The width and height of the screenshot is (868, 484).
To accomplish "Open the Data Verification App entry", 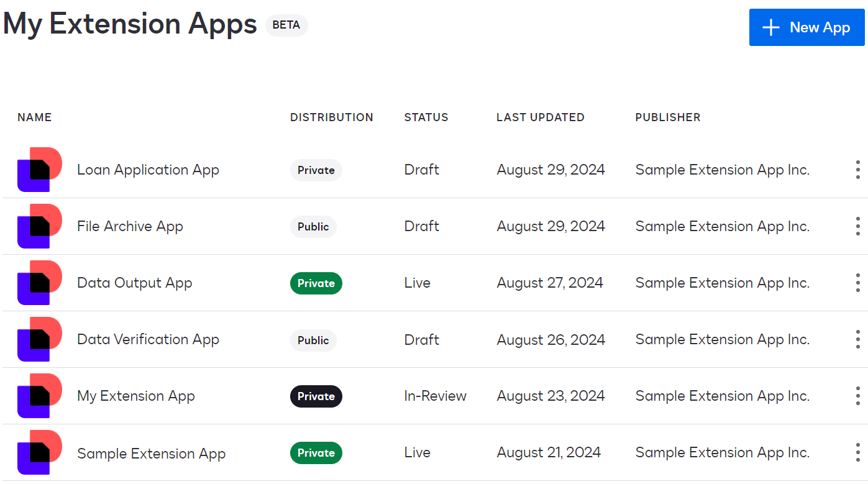I will (147, 339).
